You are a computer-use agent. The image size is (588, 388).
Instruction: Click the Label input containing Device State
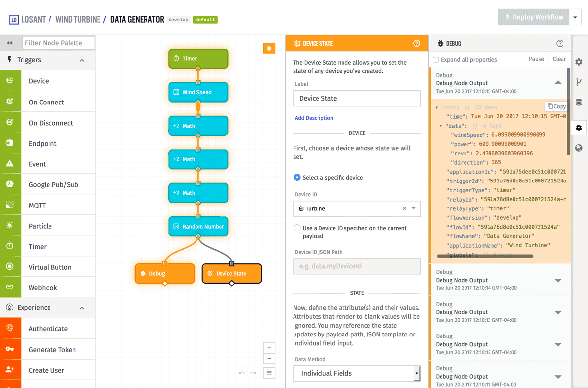(357, 98)
